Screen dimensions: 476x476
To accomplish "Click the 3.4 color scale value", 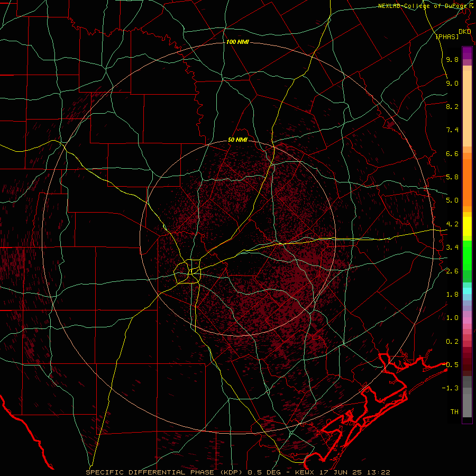I will pos(452,248).
